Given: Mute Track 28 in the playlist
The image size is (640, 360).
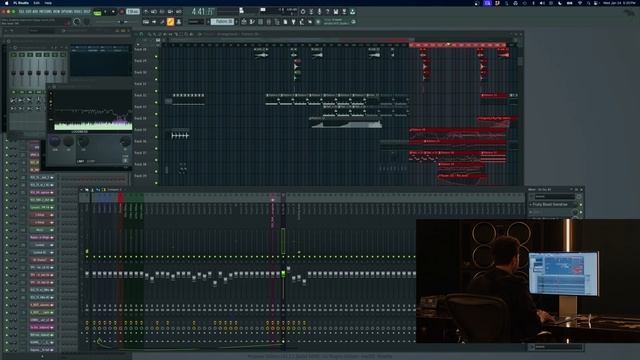Looking at the screenshot, I should 156,56.
